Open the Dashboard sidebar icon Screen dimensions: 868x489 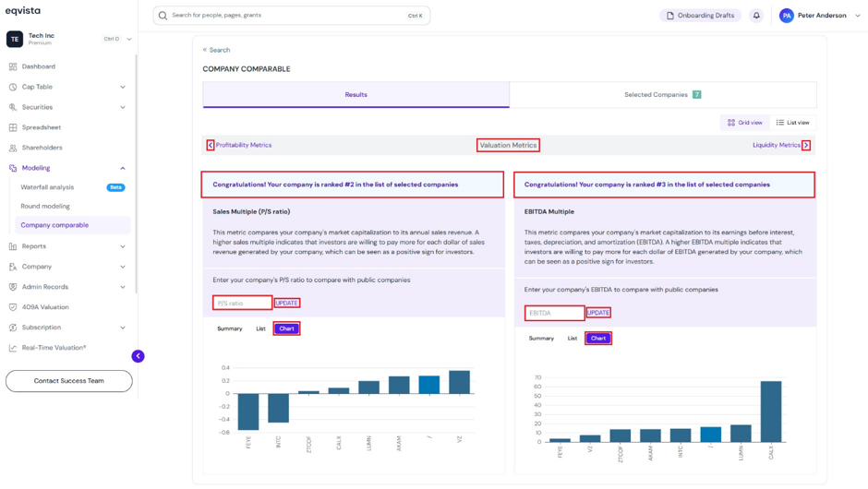pos(13,66)
